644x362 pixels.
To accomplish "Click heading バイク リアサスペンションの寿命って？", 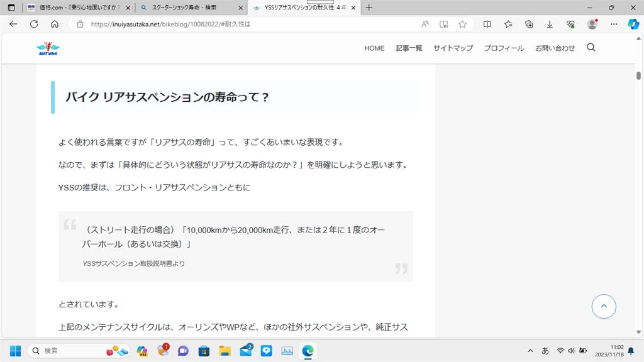I will pyautogui.click(x=167, y=97).
